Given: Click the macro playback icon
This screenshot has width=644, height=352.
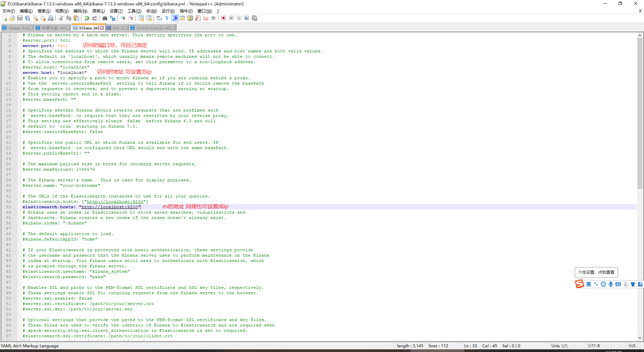Looking at the screenshot, I should 239,18.
